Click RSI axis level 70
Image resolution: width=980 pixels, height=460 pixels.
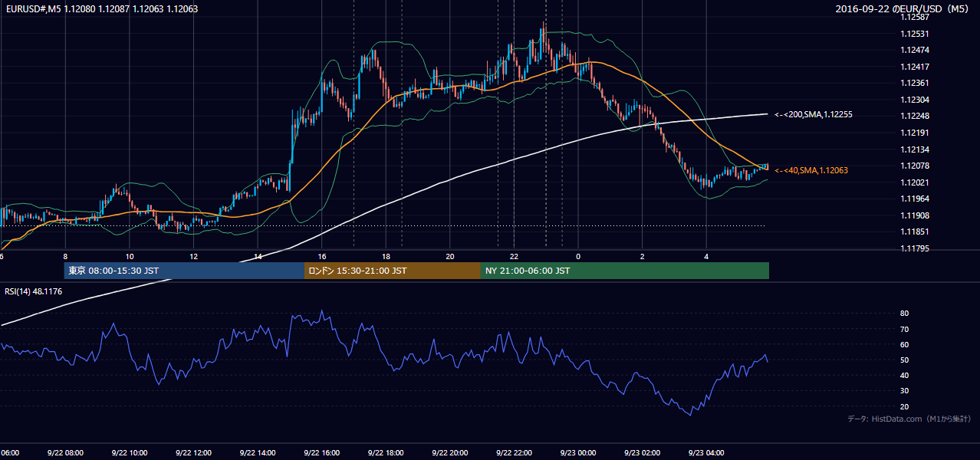click(x=905, y=329)
